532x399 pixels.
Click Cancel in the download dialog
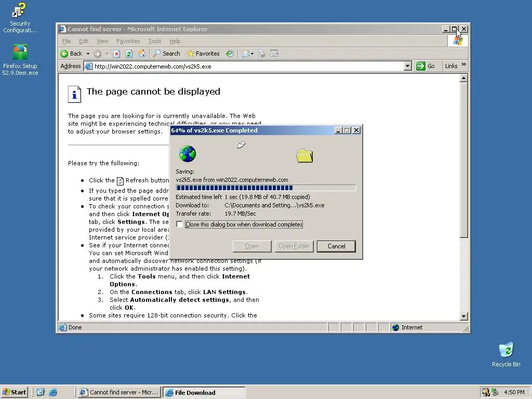coord(336,246)
